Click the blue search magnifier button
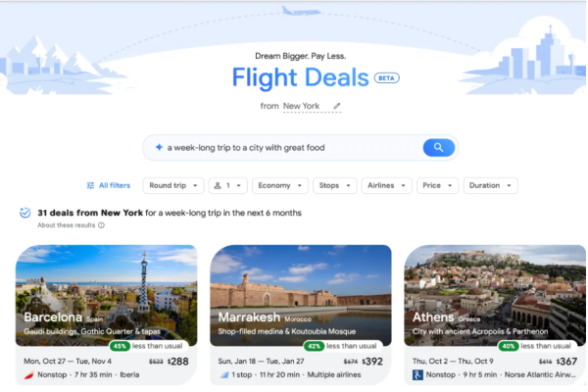The height and width of the screenshot is (392, 588). click(438, 147)
